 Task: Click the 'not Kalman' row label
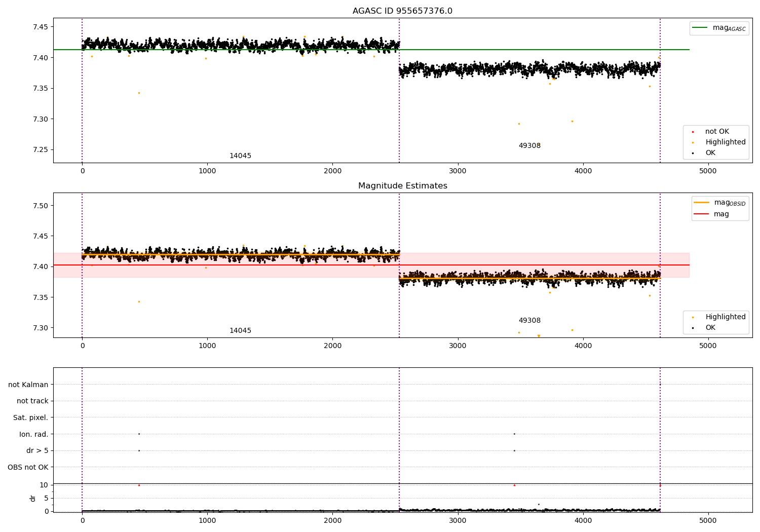pyautogui.click(x=28, y=385)
